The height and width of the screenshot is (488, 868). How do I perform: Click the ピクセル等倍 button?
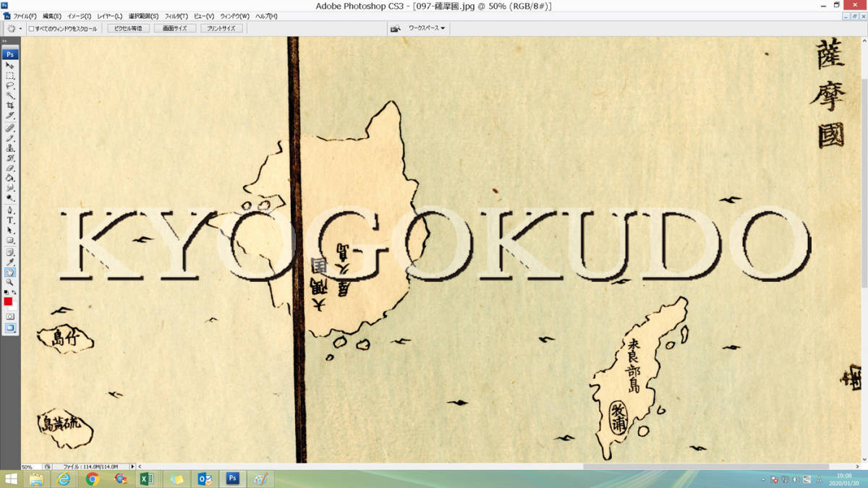[129, 29]
